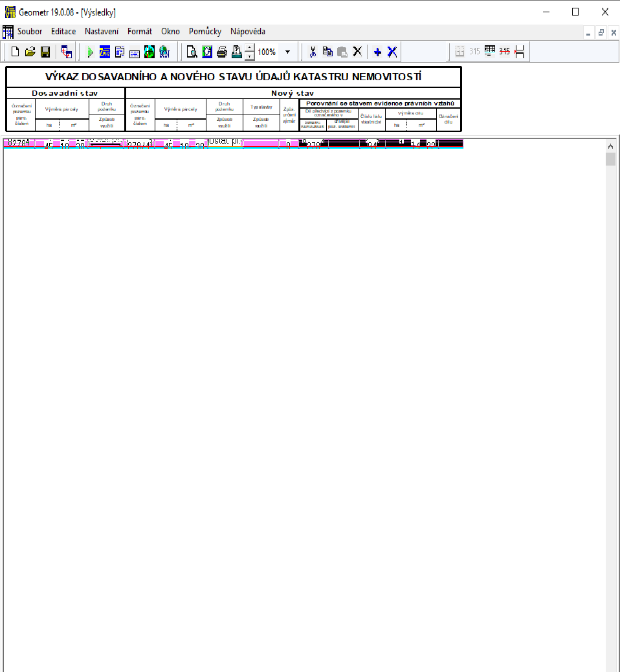Click the strikethrough 315 icon

504,52
